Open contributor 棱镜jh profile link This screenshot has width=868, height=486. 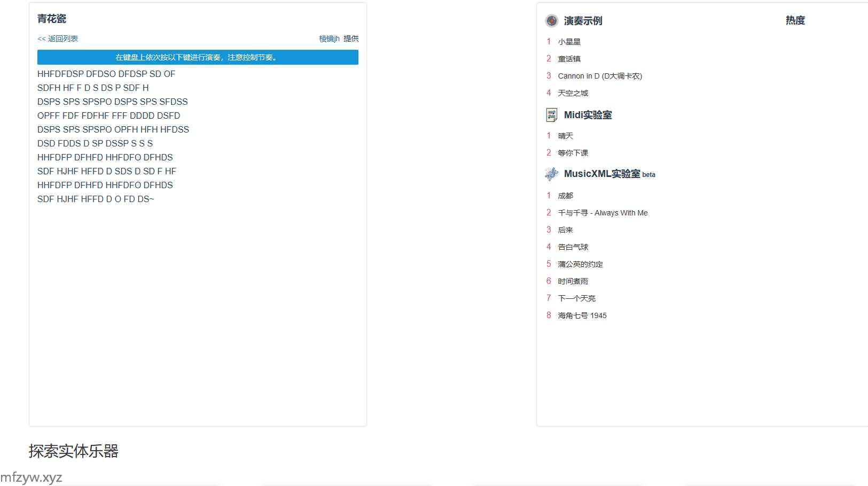click(329, 38)
